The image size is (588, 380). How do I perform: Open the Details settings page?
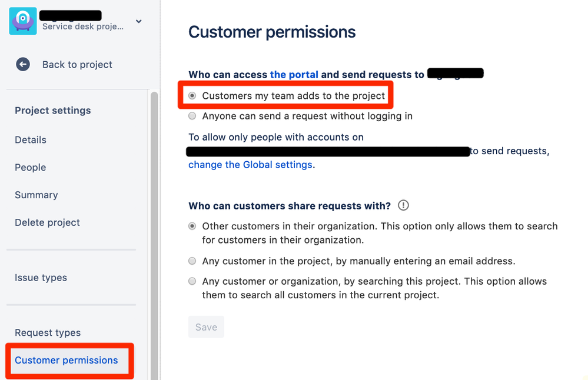pos(30,140)
